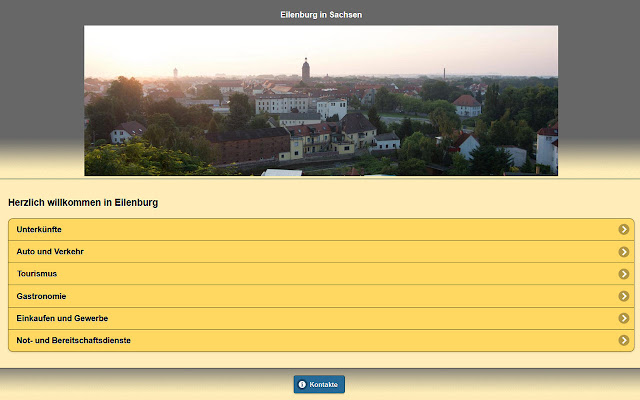
Task: Click the arrow icon in Einkaufen und Gewerbe row
Action: pos(623,318)
